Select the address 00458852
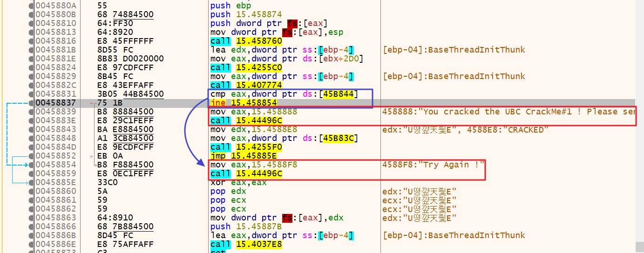 56,156
